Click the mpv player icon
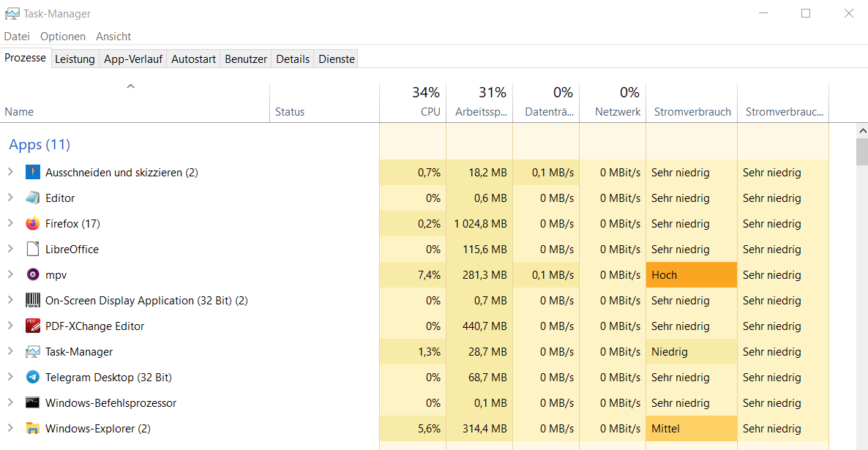868x450 pixels. pyautogui.click(x=32, y=275)
